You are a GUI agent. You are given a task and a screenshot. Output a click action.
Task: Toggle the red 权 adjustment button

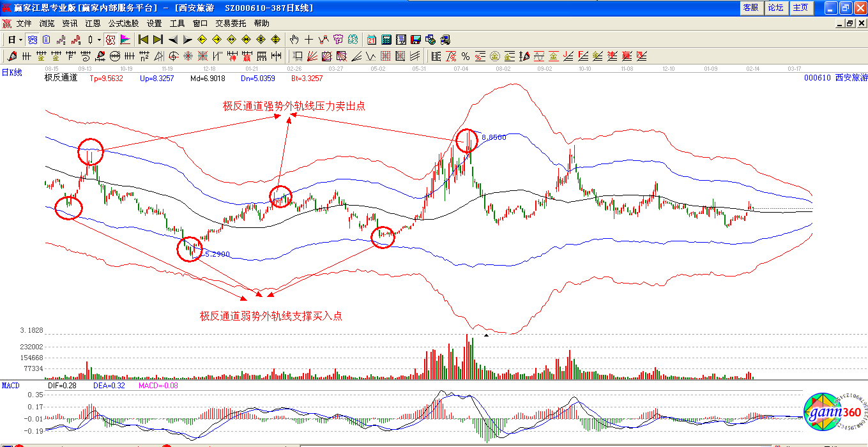coord(110,40)
